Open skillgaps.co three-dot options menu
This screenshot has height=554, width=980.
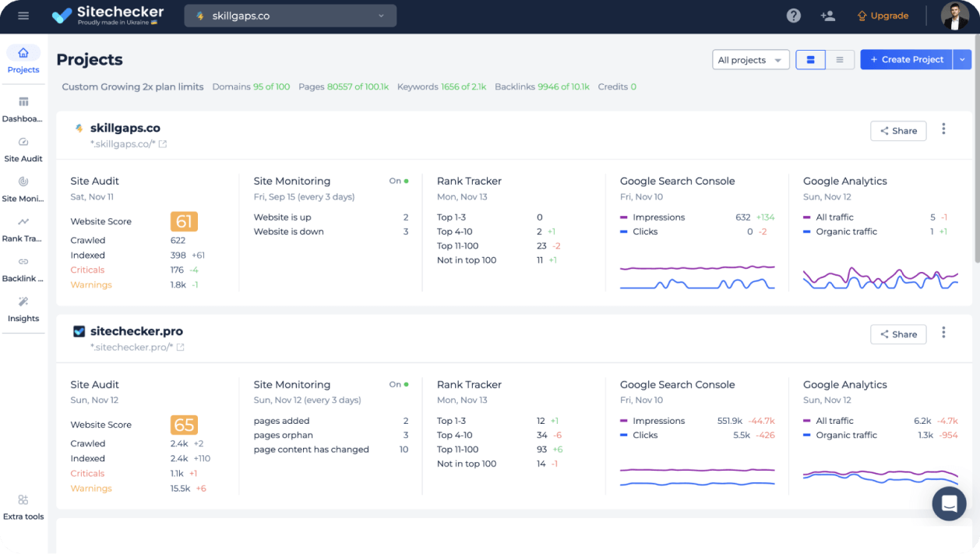(x=943, y=129)
